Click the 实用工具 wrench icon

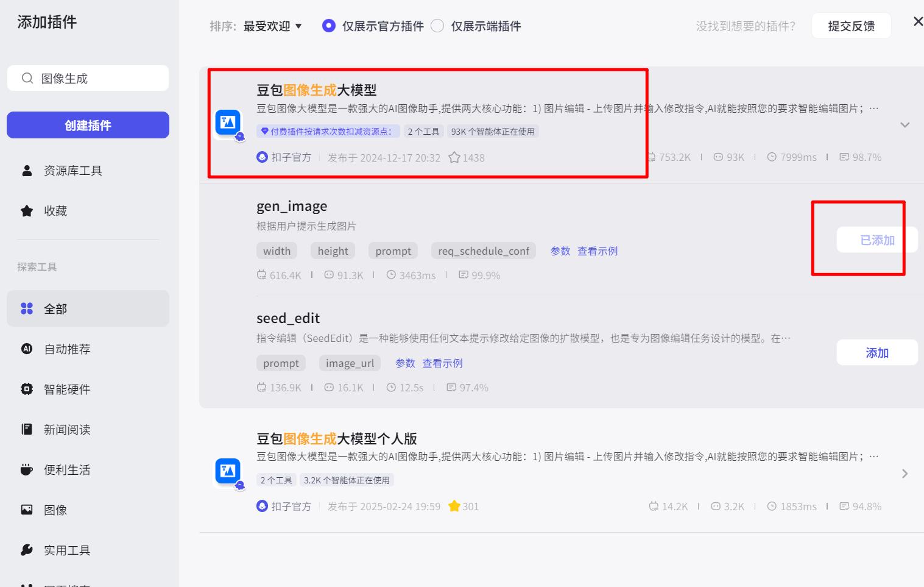point(27,550)
